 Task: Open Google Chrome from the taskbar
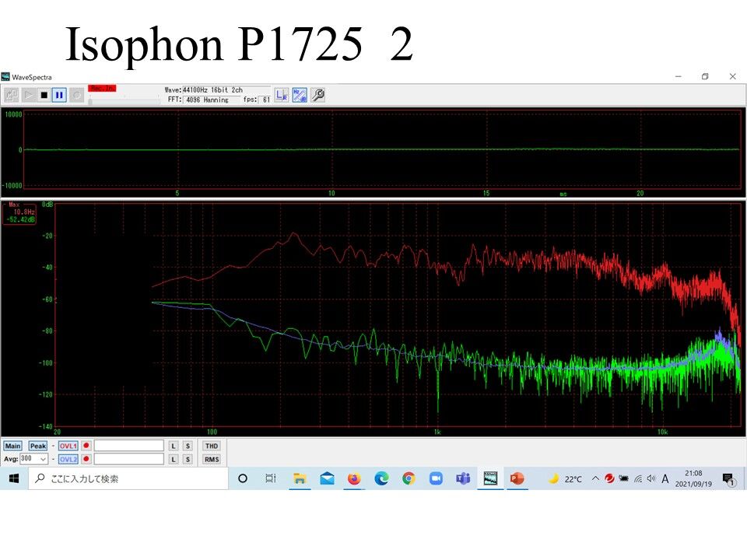click(x=409, y=478)
